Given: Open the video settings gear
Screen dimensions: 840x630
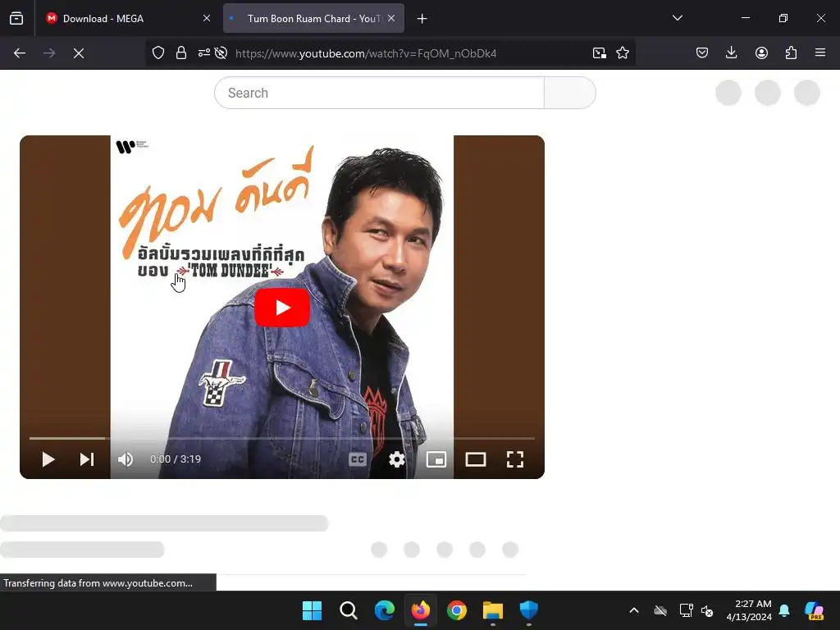Looking at the screenshot, I should click(397, 459).
